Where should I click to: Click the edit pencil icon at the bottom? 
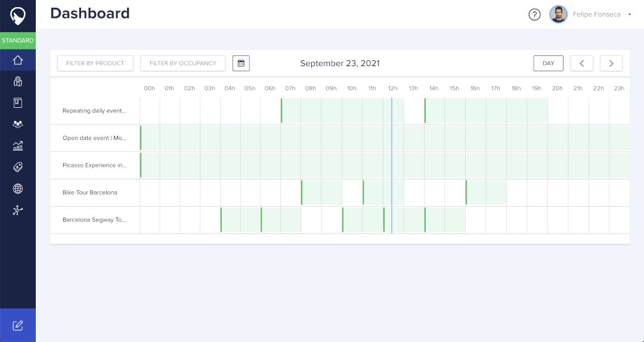point(18,325)
